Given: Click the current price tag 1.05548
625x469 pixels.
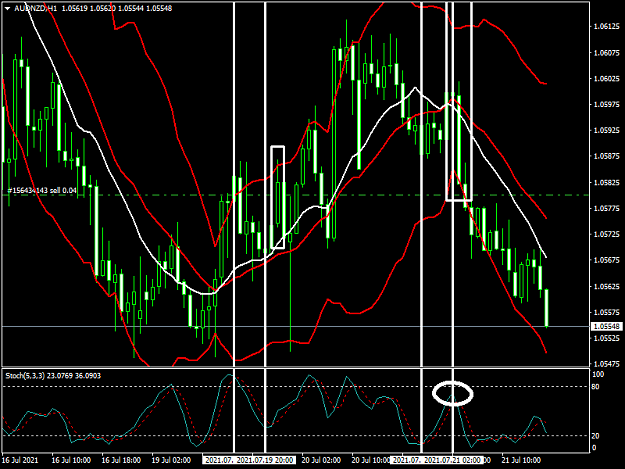Looking at the screenshot, I should click(x=606, y=327).
